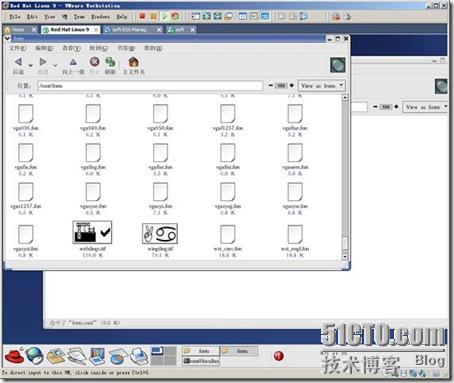The image size is (454, 383).
Task: Click VMware green Power On button
Action: [x=164, y=16]
